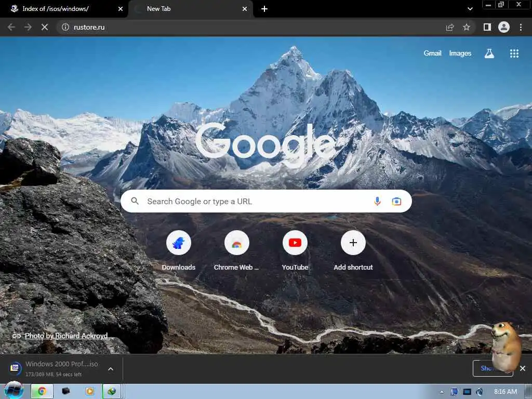Open a new tab with plus button

coord(264,9)
